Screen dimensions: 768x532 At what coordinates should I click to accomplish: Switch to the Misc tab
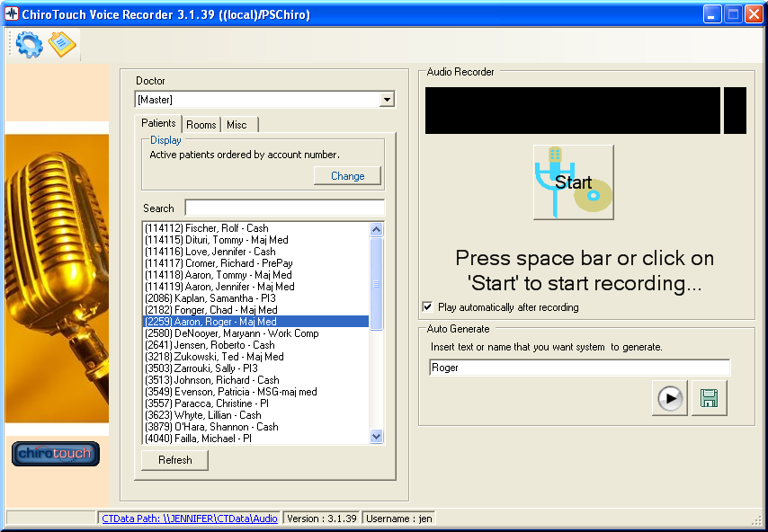(237, 125)
